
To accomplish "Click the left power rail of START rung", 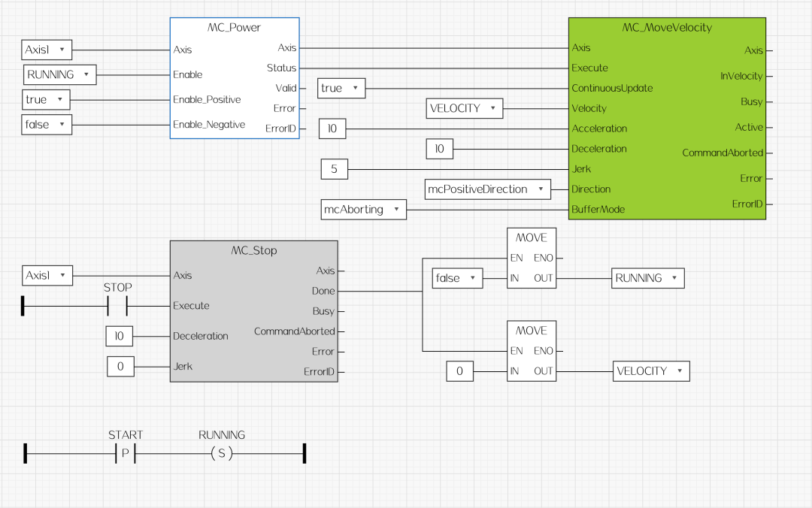I will coord(25,454).
